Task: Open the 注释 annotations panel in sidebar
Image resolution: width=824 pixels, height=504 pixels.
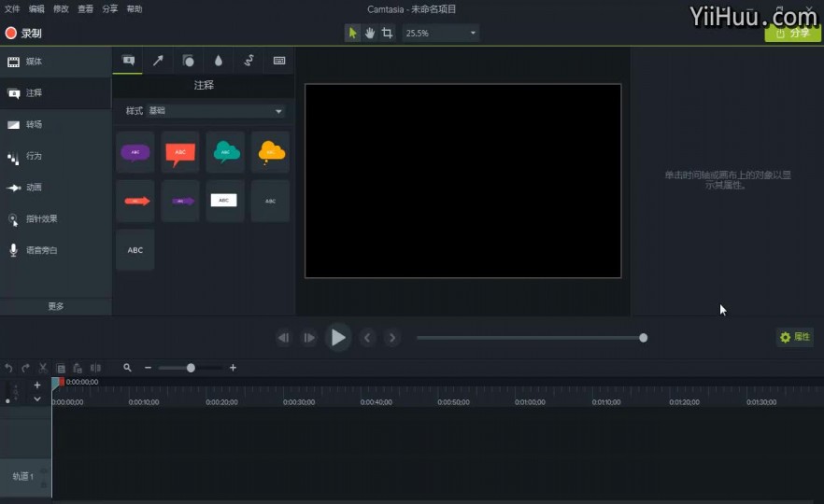Action: [x=56, y=93]
